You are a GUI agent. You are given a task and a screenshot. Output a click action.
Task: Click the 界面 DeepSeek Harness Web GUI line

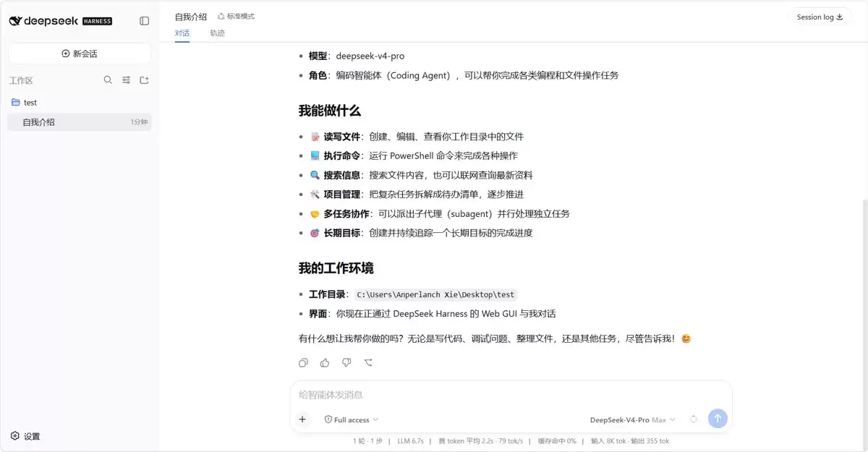[432, 314]
